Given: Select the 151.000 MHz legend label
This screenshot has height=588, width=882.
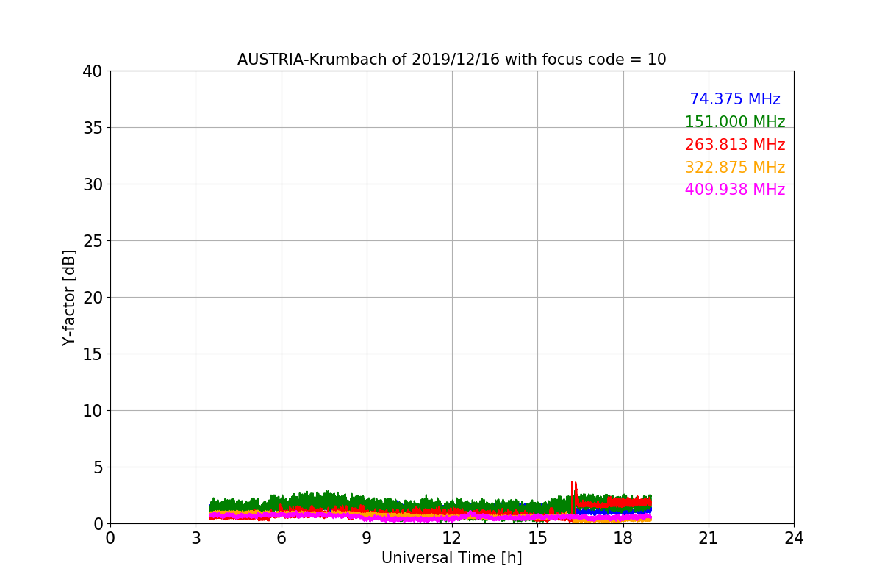Looking at the screenshot, I should [x=735, y=122].
